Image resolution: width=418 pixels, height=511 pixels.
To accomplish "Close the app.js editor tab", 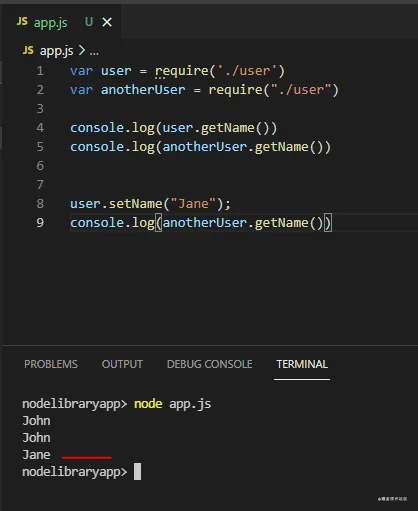I will coord(107,22).
